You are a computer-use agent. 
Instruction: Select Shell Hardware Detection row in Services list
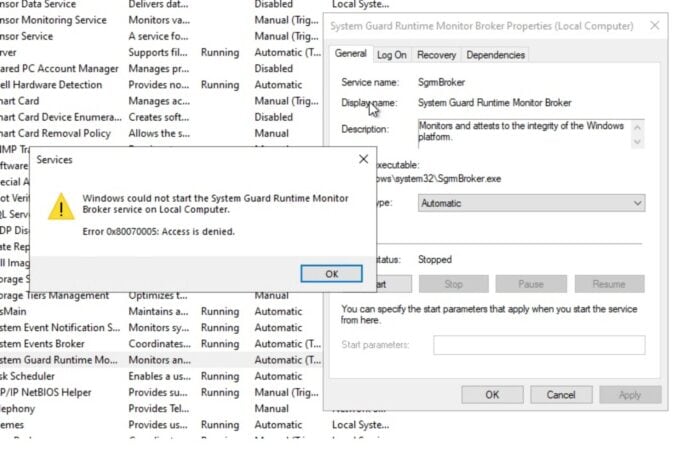pos(161,85)
